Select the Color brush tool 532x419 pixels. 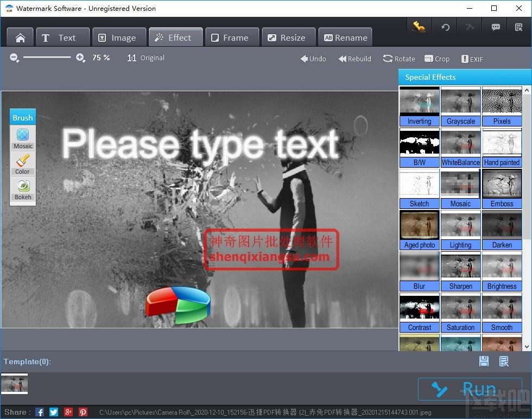[x=23, y=163]
